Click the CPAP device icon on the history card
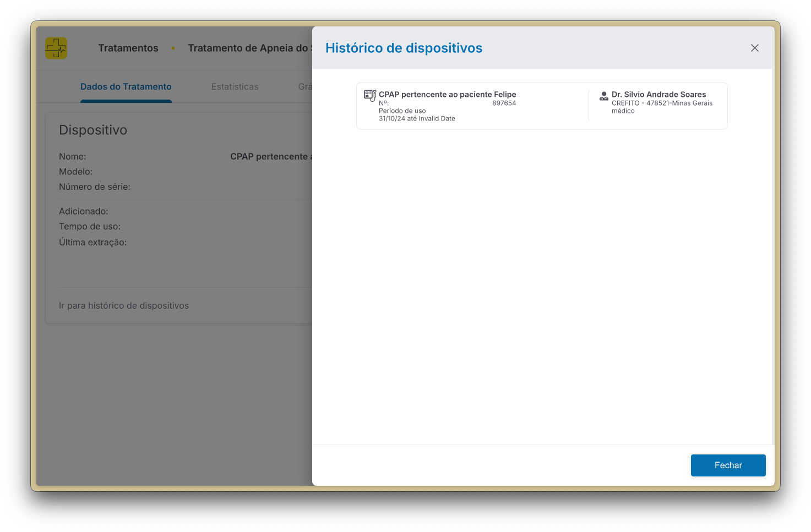 [369, 95]
